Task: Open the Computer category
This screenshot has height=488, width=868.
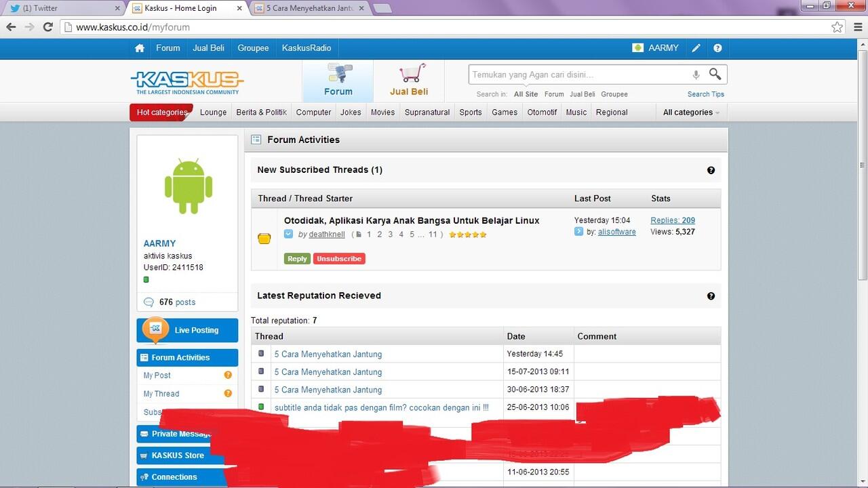Action: click(313, 113)
